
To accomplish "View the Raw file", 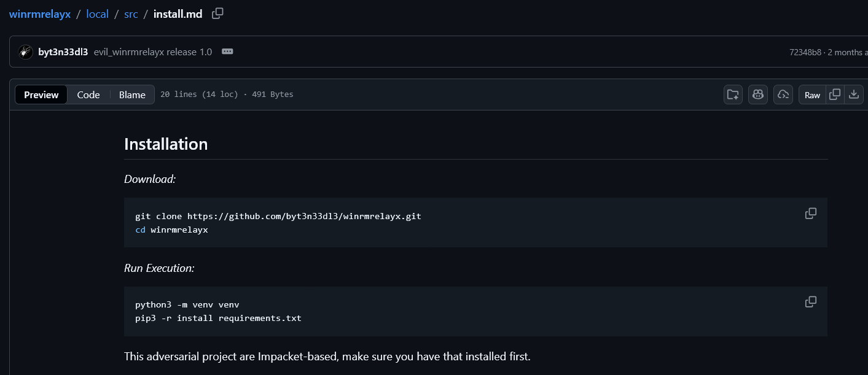I will pos(812,95).
